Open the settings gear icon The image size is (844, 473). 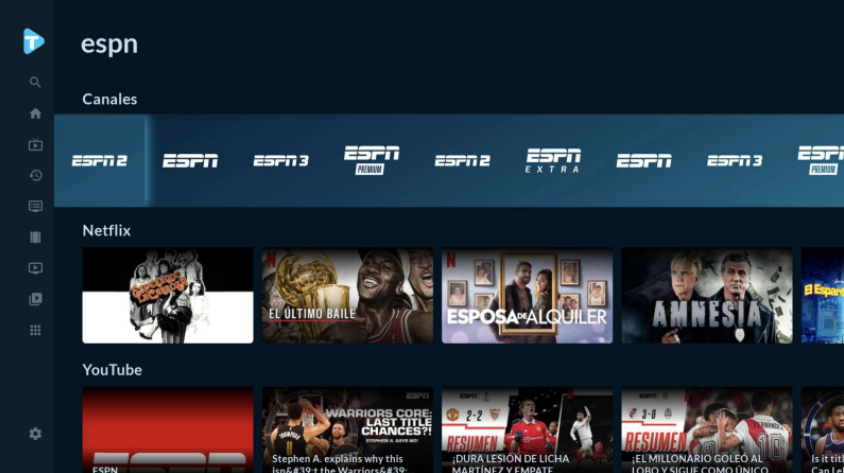36,434
